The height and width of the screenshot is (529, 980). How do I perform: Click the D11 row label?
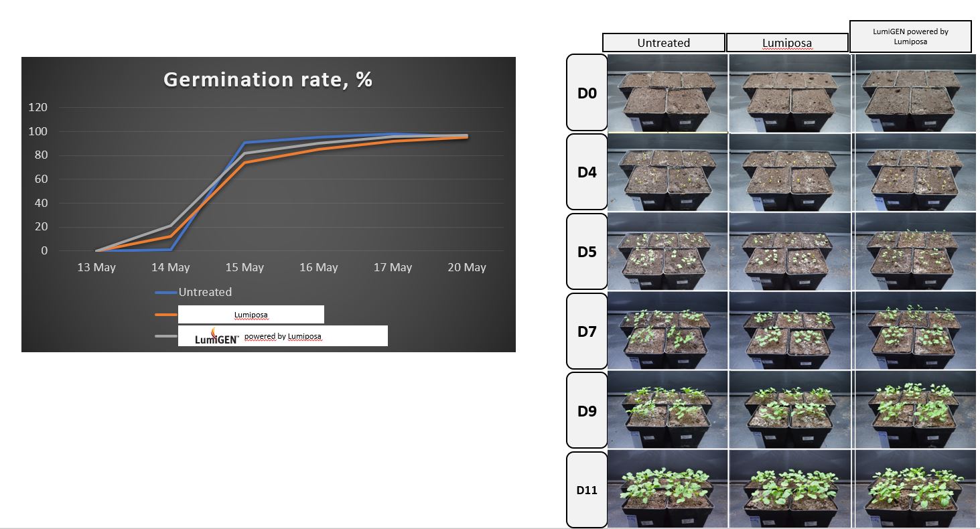point(587,490)
